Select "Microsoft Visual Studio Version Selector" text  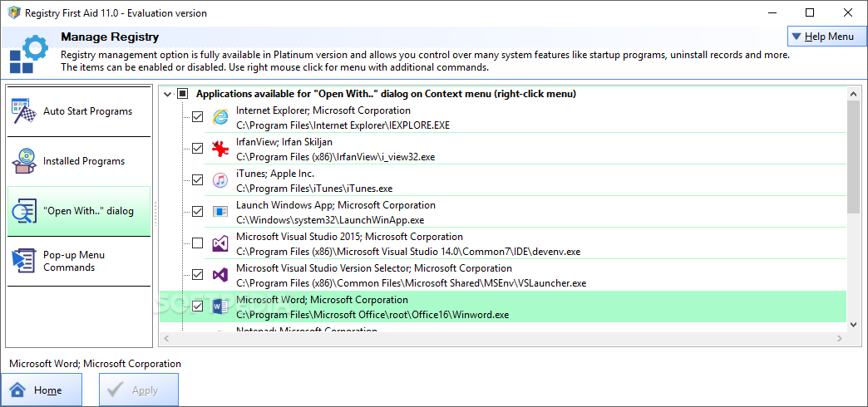coord(374,268)
